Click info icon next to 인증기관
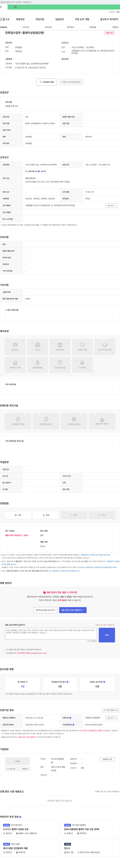The image size is (120, 868). [70, 718]
